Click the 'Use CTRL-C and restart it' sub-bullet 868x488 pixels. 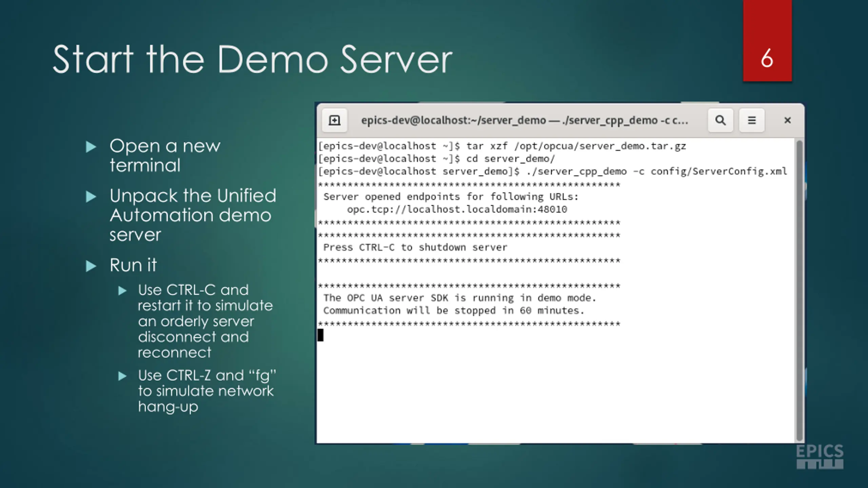click(x=205, y=321)
